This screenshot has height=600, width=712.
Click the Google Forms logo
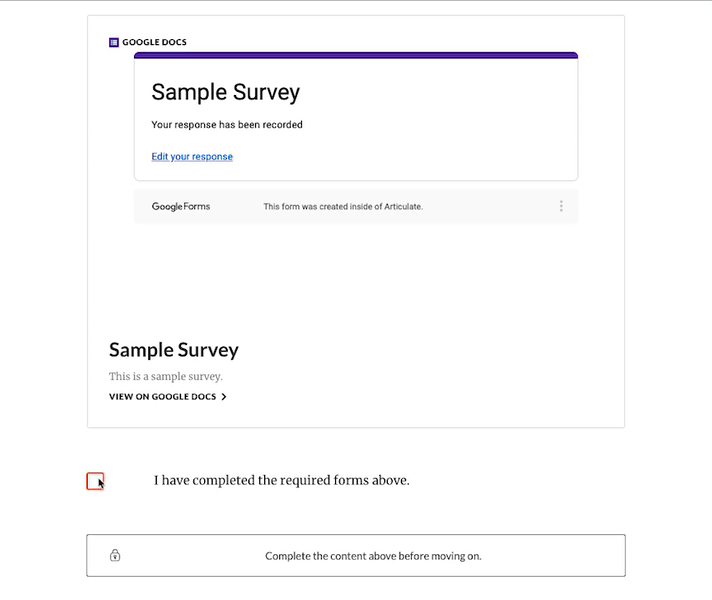(x=181, y=207)
